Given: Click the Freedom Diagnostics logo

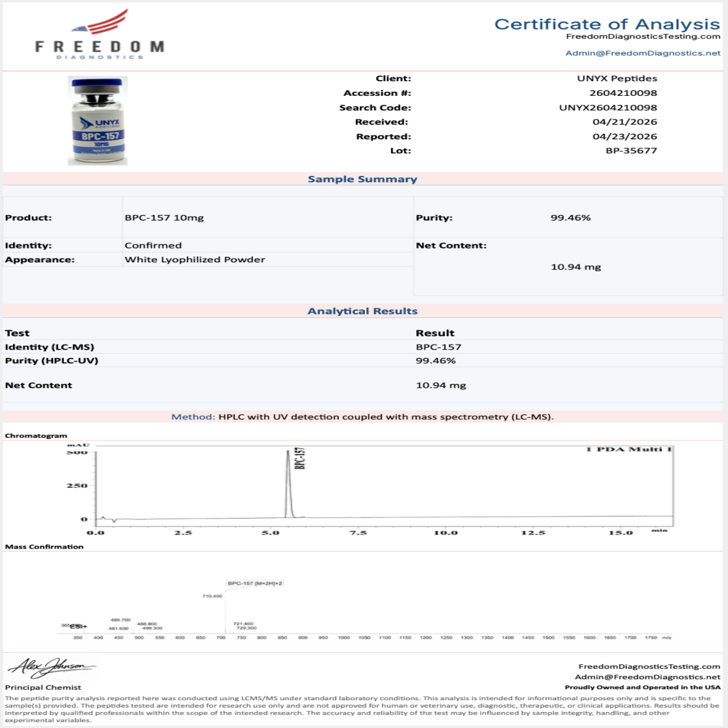Looking at the screenshot, I should pos(99,35).
